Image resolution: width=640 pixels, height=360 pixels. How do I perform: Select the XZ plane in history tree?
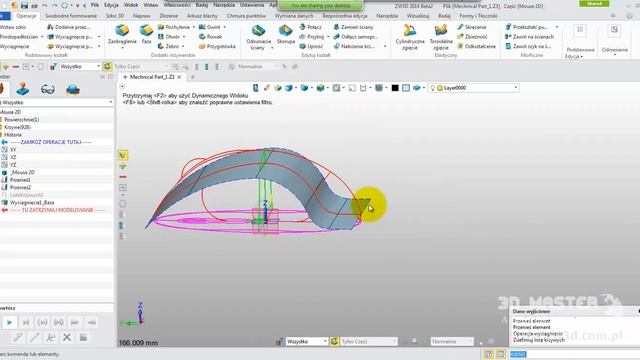pos(13,157)
